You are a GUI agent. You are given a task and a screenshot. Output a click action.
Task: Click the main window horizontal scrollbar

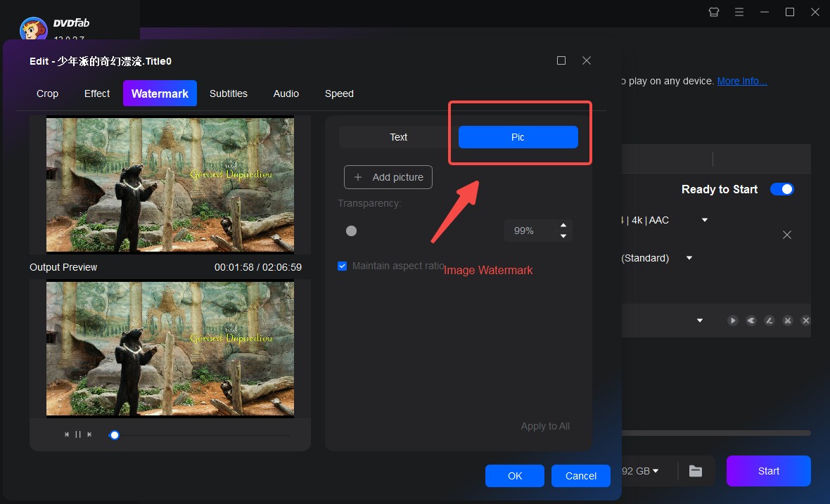pyautogui.click(x=716, y=433)
